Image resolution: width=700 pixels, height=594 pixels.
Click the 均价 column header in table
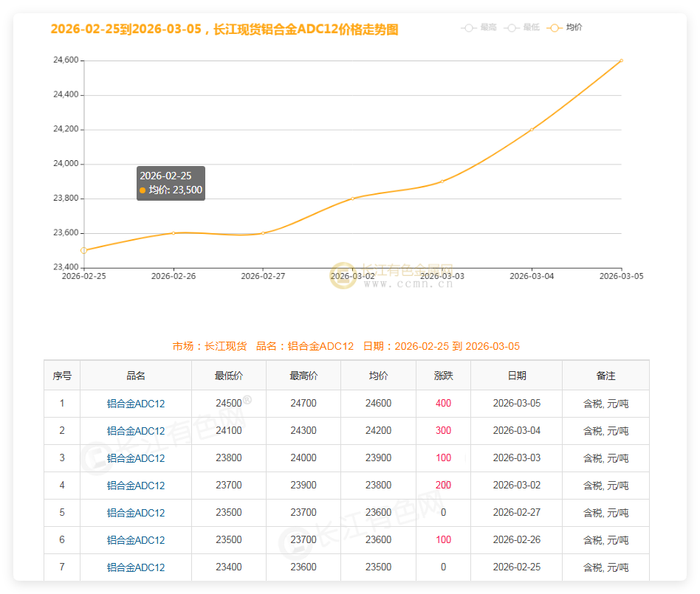point(379,376)
